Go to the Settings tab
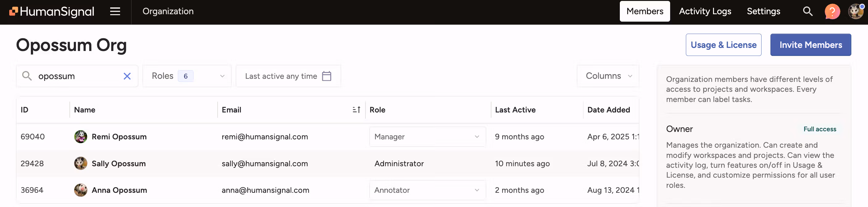Screen dimensions: 868x207 pyautogui.click(x=763, y=11)
